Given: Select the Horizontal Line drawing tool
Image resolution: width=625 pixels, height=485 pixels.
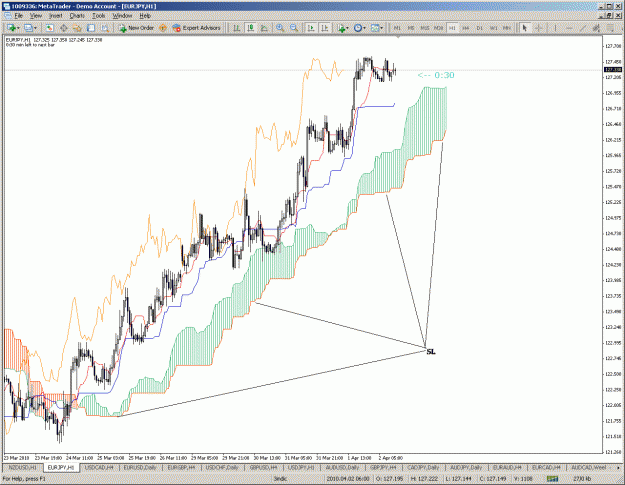Looking at the screenshot, I should click(x=569, y=28).
